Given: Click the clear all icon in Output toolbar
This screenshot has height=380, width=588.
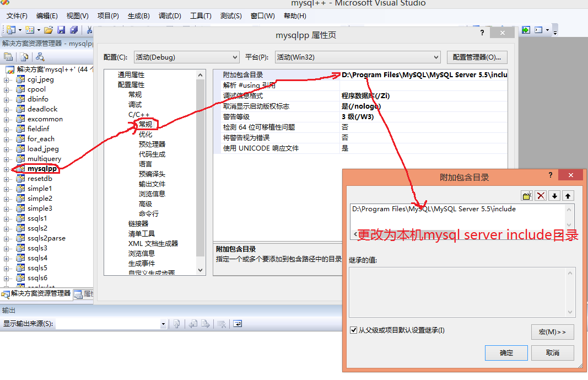Looking at the screenshot, I should pos(221,324).
